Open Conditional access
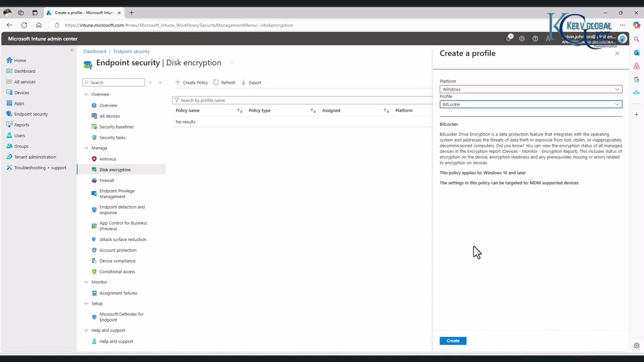The image size is (644, 362). pos(117,271)
